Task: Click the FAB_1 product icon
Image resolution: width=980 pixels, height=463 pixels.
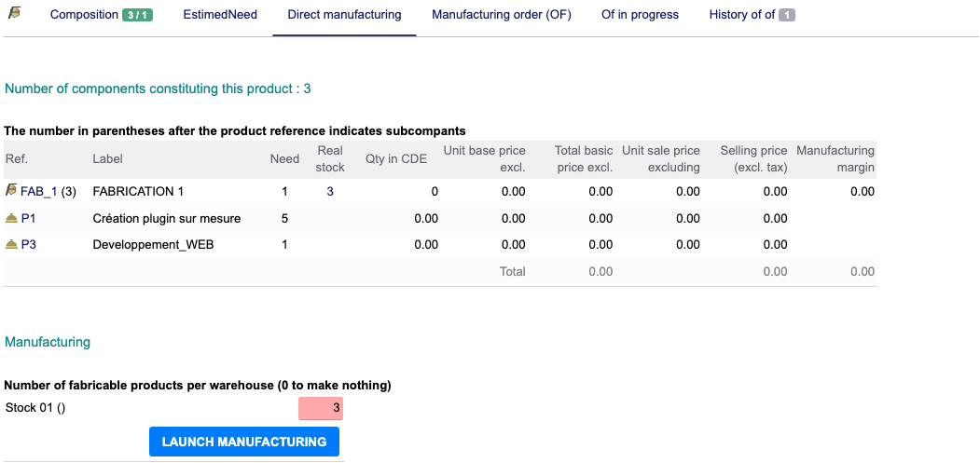Action: tap(11, 191)
